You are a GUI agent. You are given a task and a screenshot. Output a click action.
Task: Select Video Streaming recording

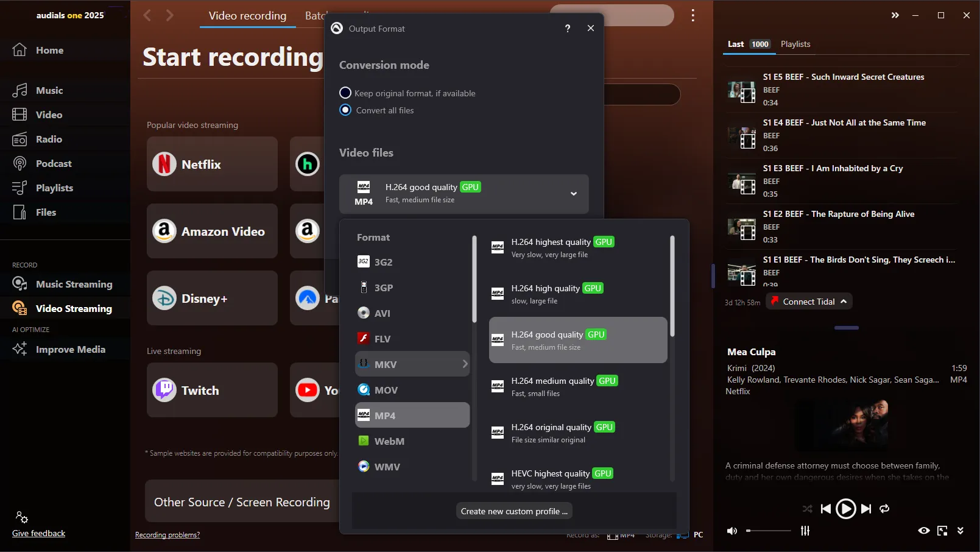[63, 308]
